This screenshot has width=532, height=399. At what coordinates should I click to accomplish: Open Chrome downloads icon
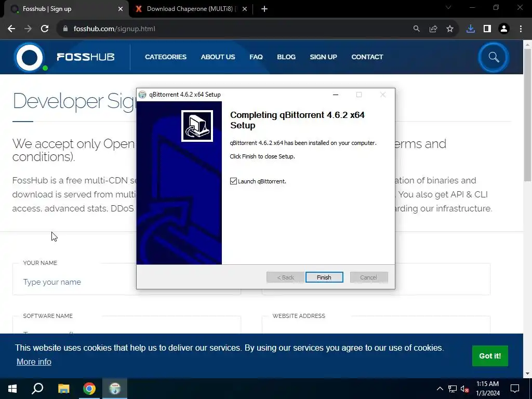pyautogui.click(x=471, y=29)
